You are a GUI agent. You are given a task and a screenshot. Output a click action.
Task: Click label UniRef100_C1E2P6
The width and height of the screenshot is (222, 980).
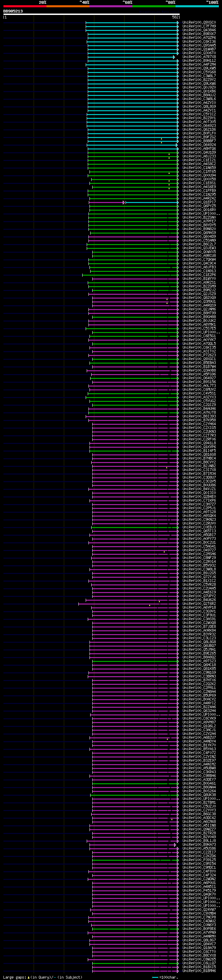click(x=199, y=275)
